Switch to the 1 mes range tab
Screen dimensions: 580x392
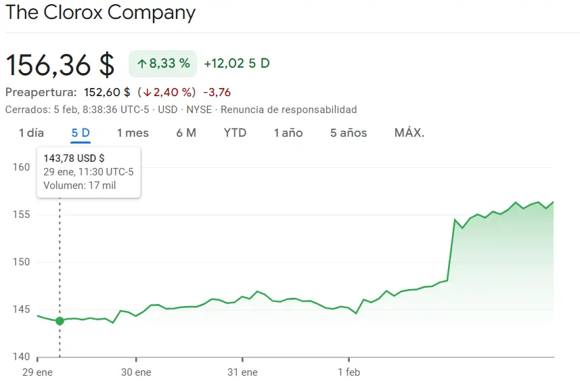pyautogui.click(x=133, y=133)
